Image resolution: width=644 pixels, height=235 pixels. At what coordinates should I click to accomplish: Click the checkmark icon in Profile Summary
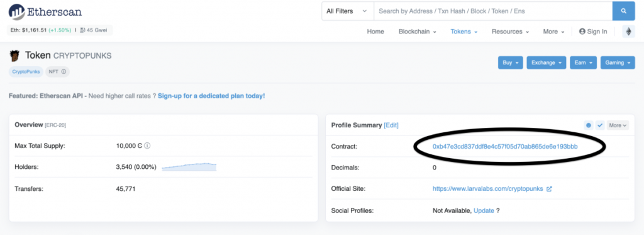[x=599, y=125]
